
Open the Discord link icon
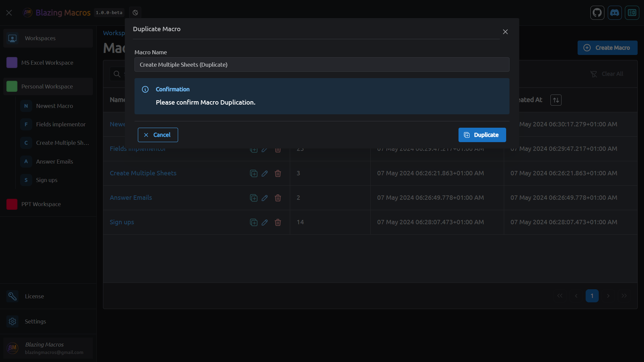point(614,13)
